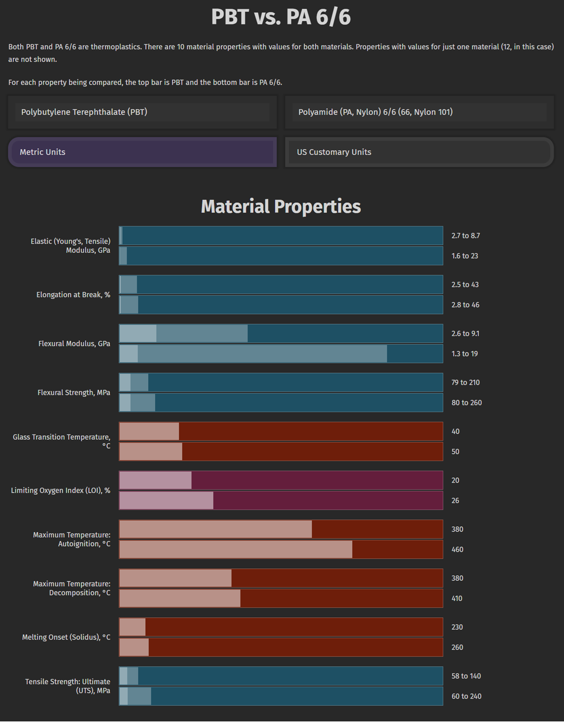This screenshot has height=728, width=564.
Task: Click the UTS bar valued 60 to 240
Action: click(281, 696)
